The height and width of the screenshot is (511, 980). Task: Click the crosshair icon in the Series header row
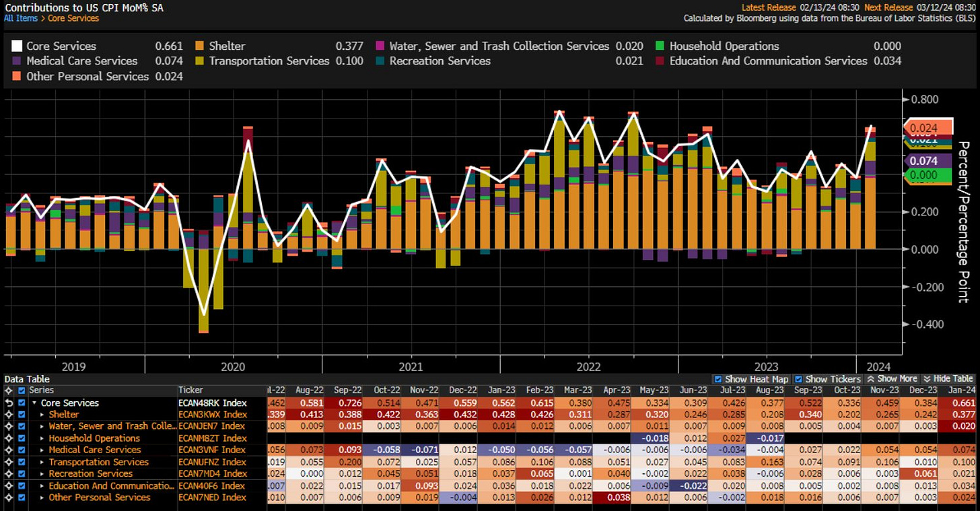[x=8, y=390]
